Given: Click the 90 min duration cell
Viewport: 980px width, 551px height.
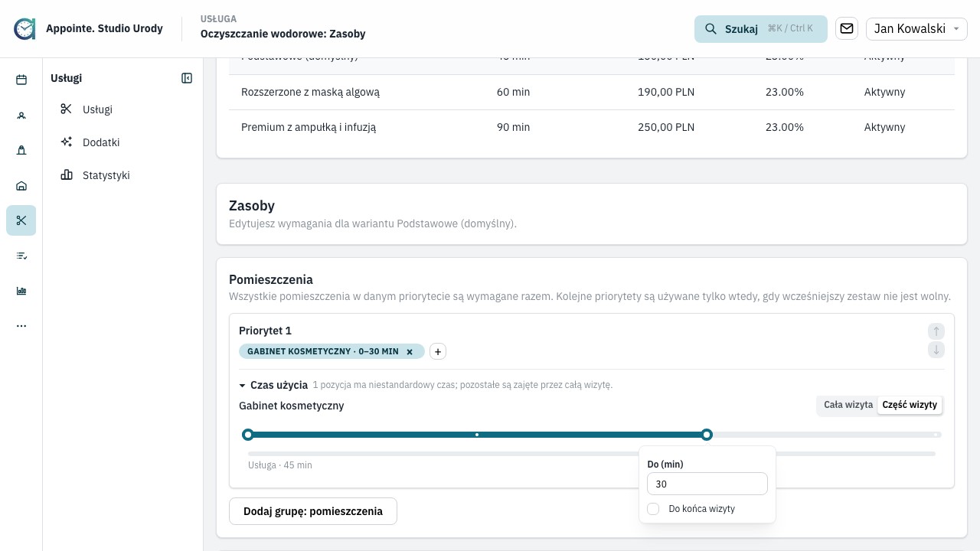Looking at the screenshot, I should click(513, 127).
